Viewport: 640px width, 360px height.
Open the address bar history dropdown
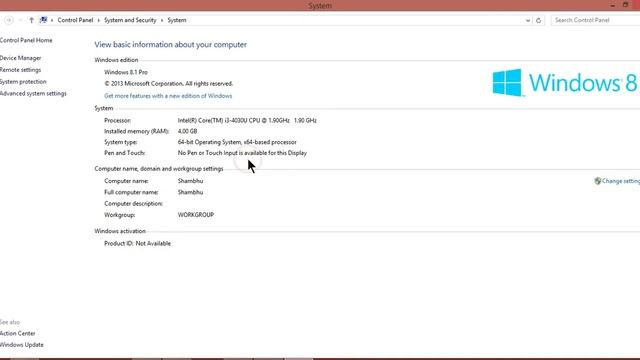coord(528,20)
